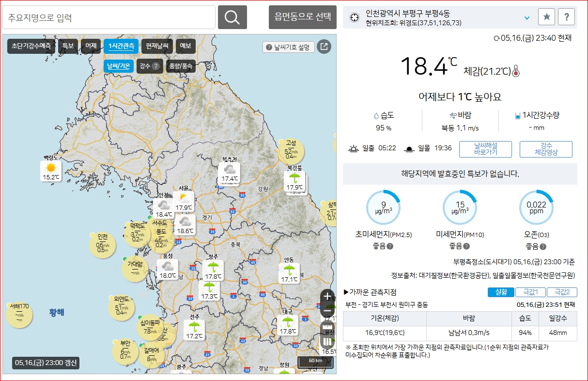
Task: Click the 초미세먼지 9 µg/m³ gauge
Action: 383,207
